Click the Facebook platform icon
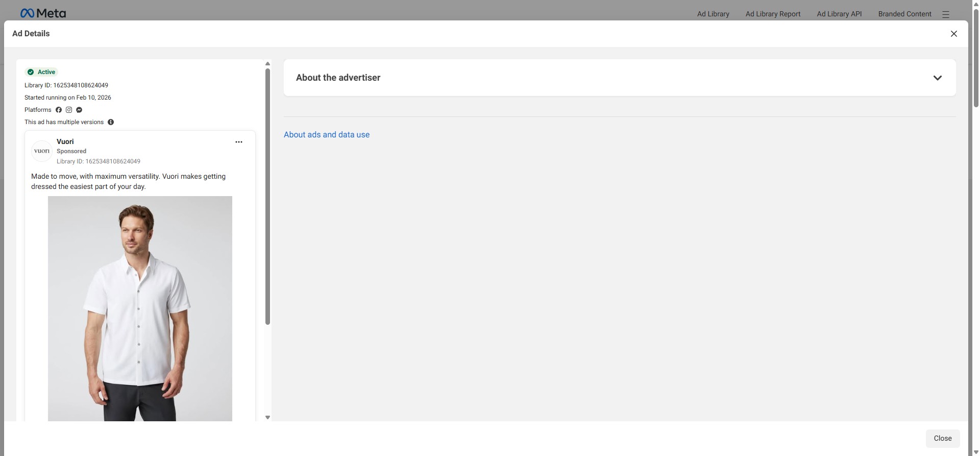This screenshot has height=456, width=980. 59,110
